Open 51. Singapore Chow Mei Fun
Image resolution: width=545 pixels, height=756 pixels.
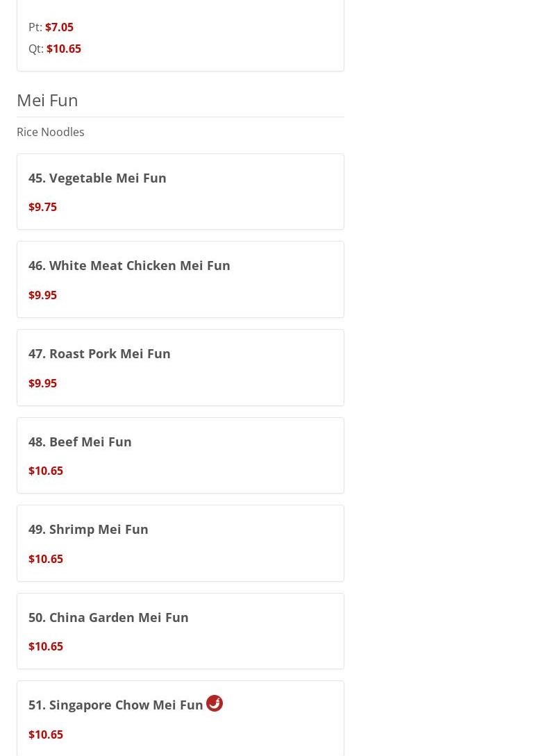(115, 705)
